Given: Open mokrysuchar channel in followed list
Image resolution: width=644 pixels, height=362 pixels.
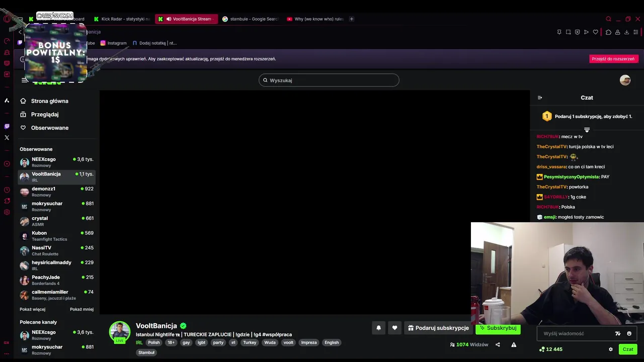Looking at the screenshot, I should pyautogui.click(x=56, y=206).
